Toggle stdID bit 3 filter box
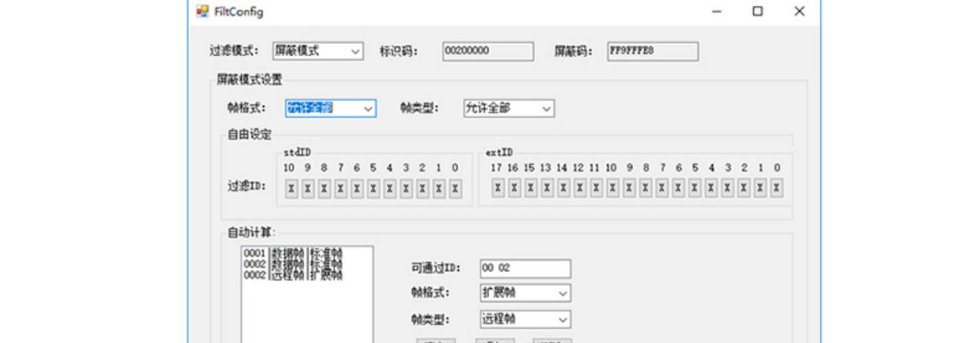 click(406, 189)
